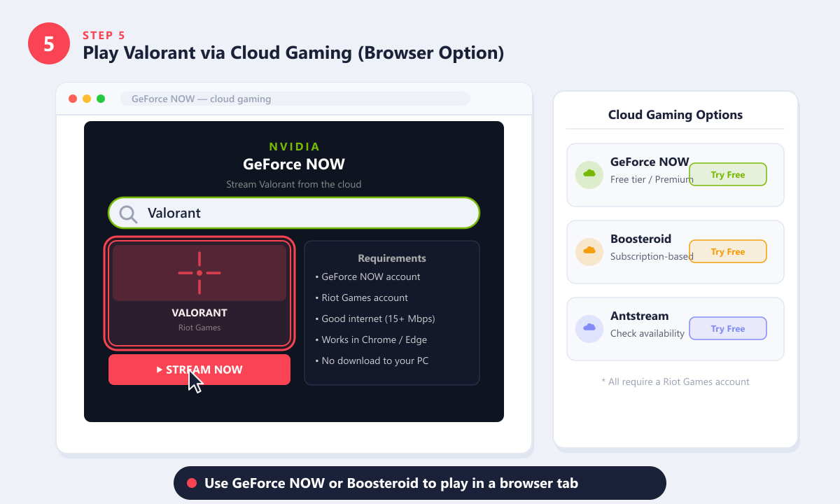
Task: Click the play triangle in Stream Now
Action: coord(160,370)
